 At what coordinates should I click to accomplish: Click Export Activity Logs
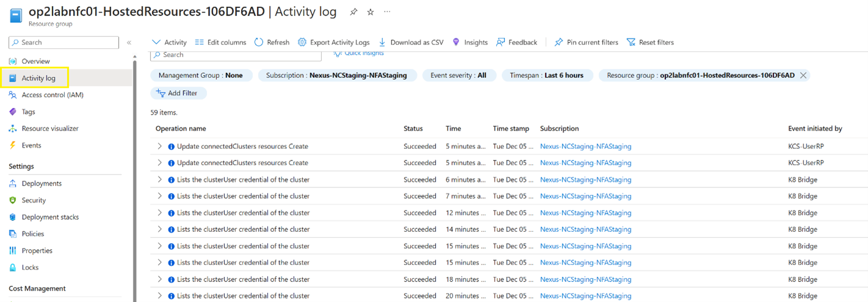tap(333, 42)
